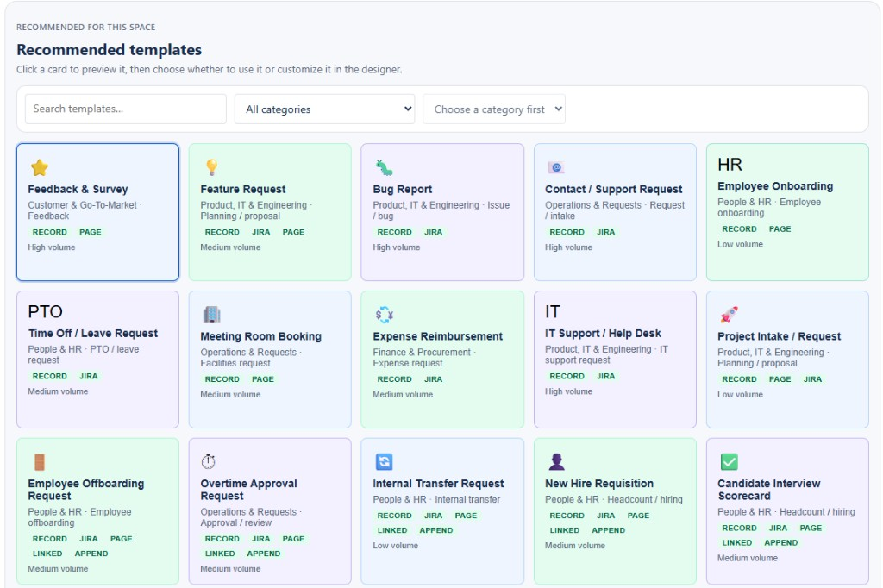The width and height of the screenshot is (883, 588).
Task: Click the JIRA tag on Time Off card
Action: coord(89,376)
